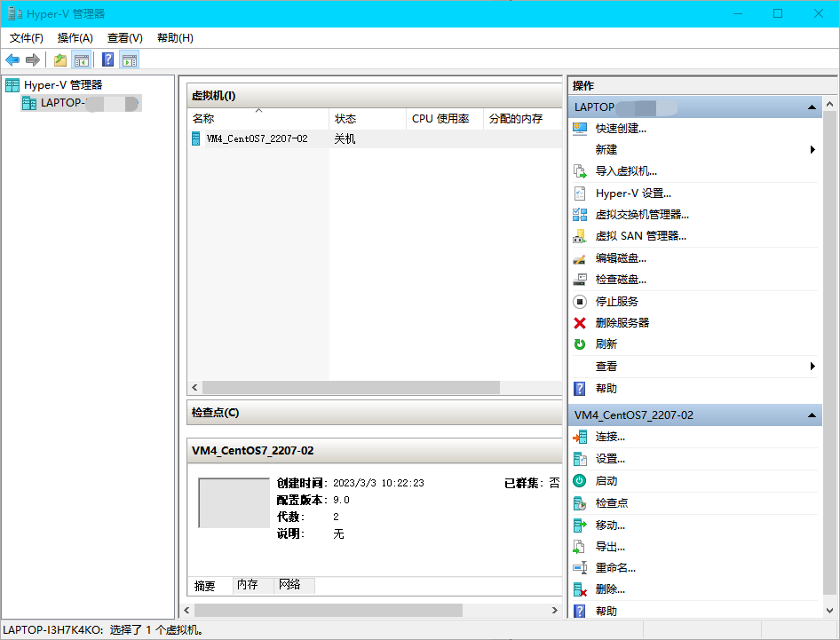Open 帮助 under the VM actions
This screenshot has height=640, width=840.
(606, 611)
